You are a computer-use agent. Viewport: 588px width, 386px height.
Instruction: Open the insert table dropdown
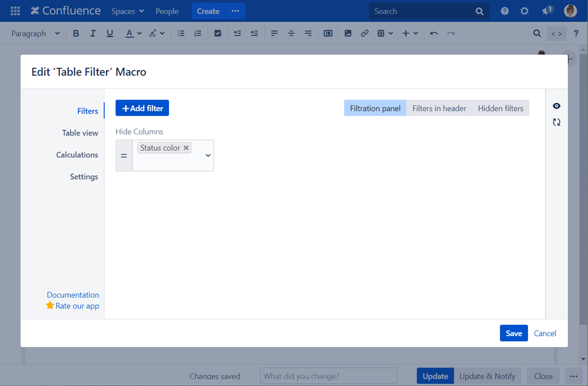click(385, 34)
